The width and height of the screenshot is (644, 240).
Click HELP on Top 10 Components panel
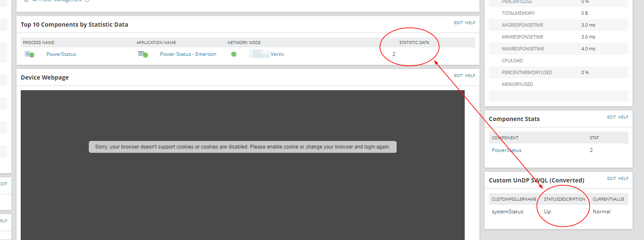(x=470, y=23)
